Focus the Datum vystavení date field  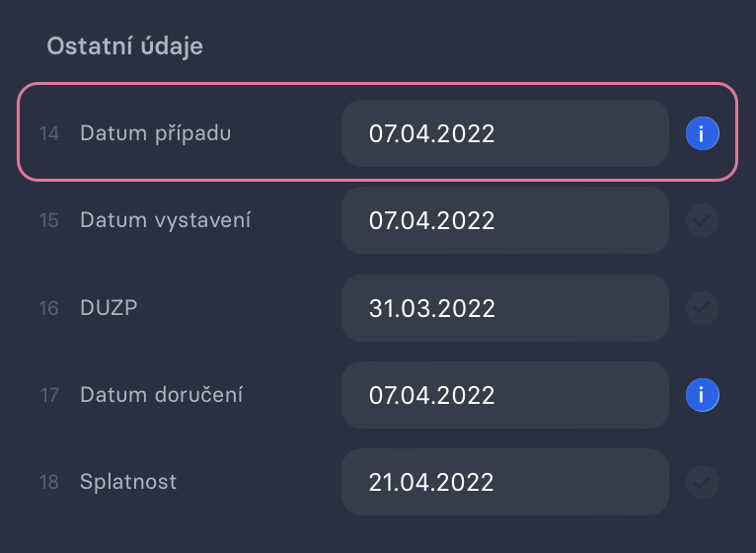click(505, 220)
